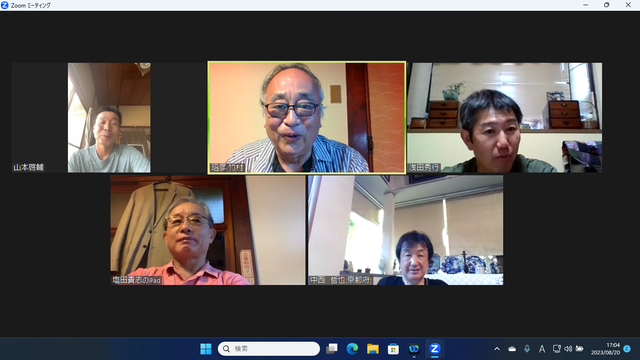Click the Zoom icon on the taskbar
Viewport: 640px width, 360px height.
[434, 349]
